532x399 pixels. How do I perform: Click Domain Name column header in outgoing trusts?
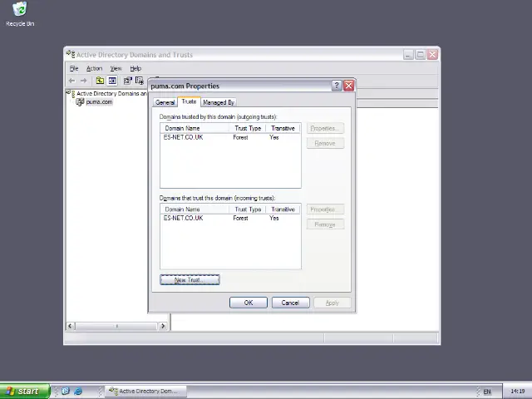195,128
